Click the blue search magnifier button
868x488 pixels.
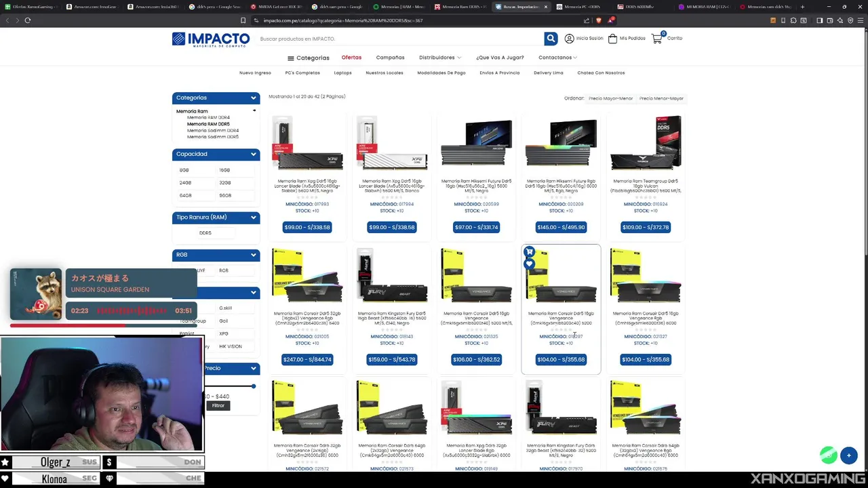pyautogui.click(x=551, y=39)
